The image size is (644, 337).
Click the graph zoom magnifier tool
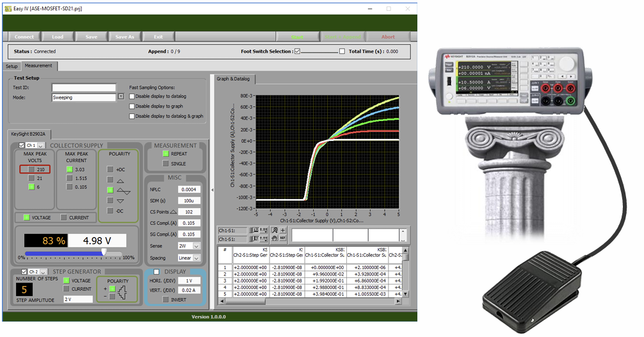[275, 229]
